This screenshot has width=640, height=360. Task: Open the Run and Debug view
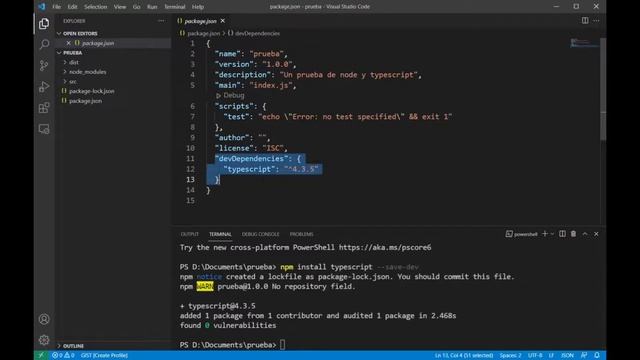point(44,87)
